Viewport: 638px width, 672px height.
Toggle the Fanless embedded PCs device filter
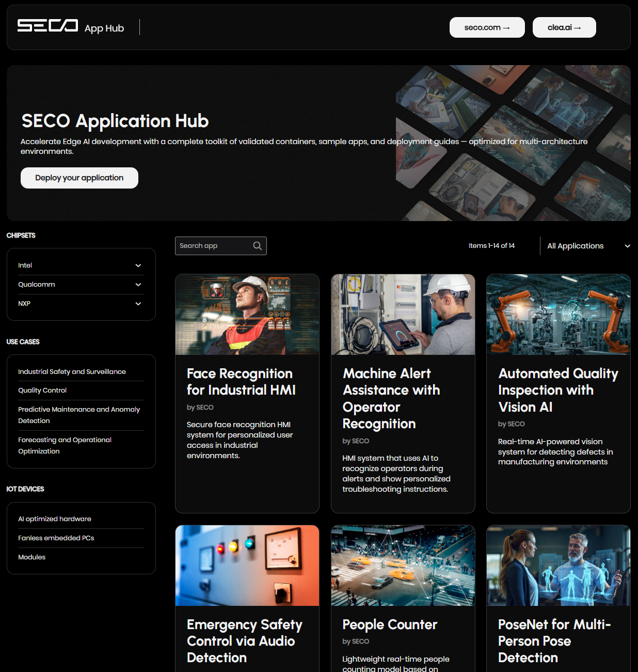[x=56, y=538]
